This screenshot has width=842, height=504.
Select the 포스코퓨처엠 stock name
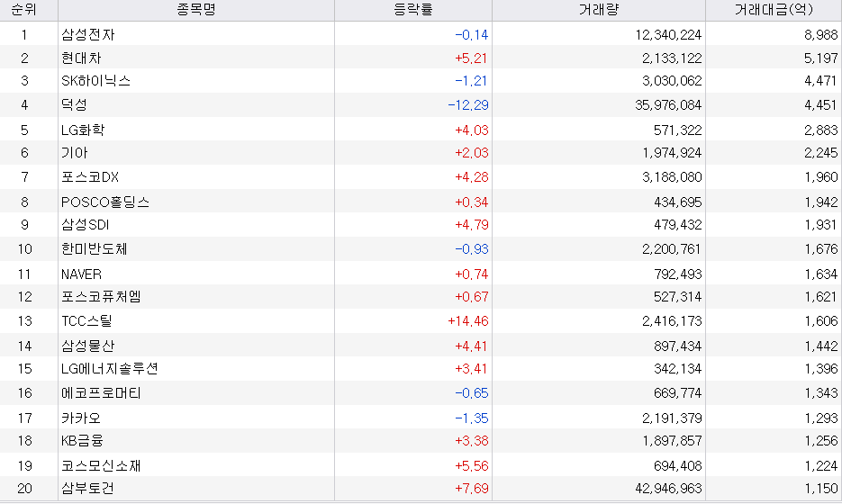coord(101,297)
